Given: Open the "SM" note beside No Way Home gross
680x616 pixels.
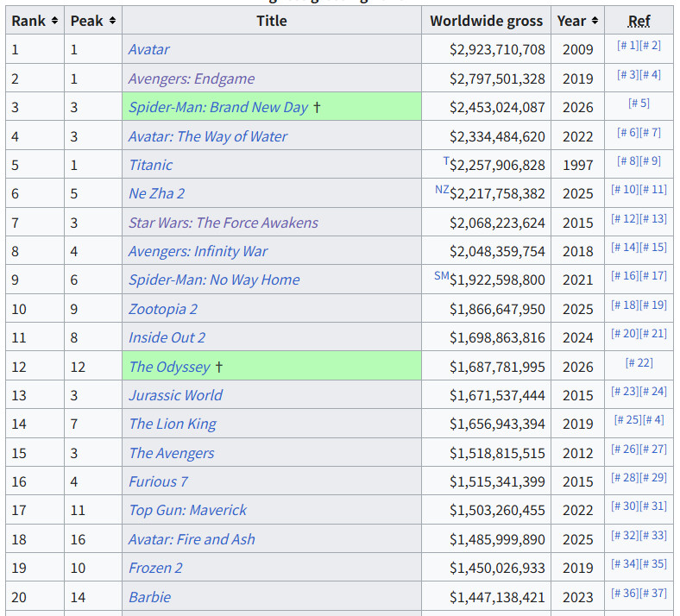Looking at the screenshot, I should coord(442,275).
